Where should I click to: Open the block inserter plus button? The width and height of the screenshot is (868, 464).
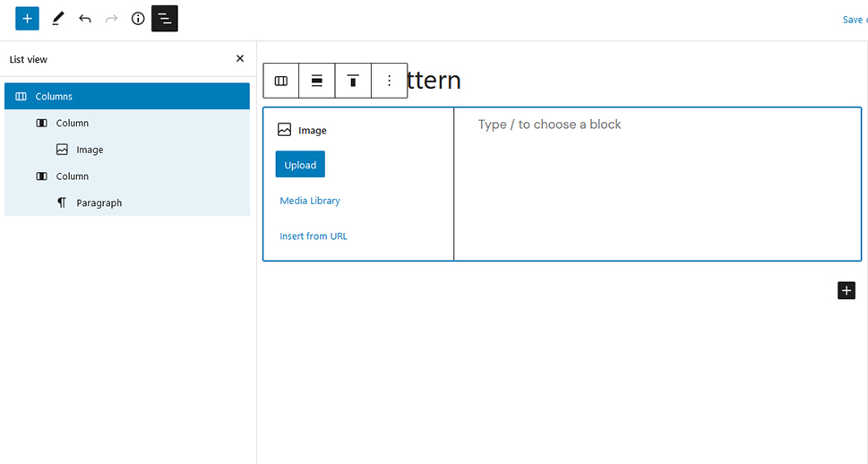click(x=27, y=19)
